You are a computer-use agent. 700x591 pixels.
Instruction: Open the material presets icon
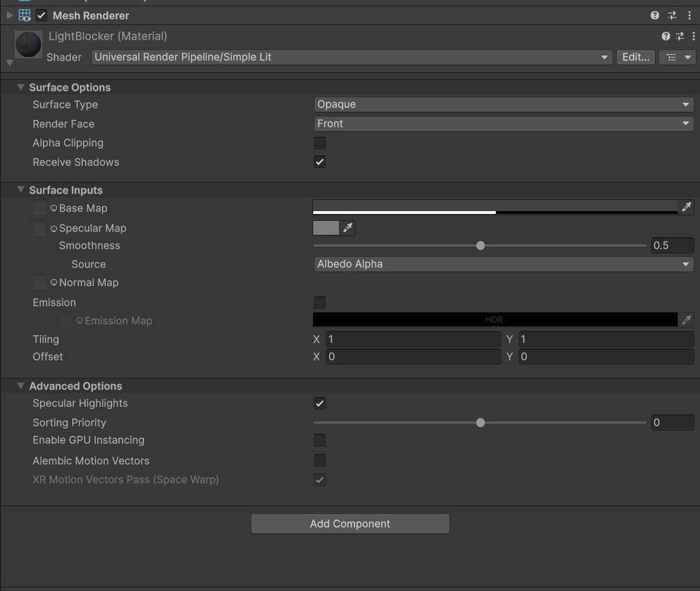coord(679,36)
